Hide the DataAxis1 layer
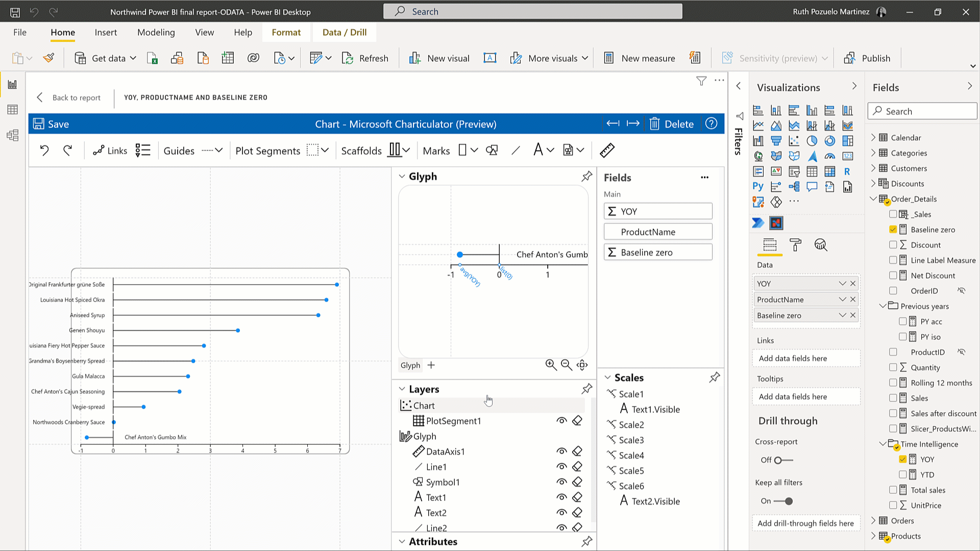This screenshot has height=551, width=980. tap(562, 451)
